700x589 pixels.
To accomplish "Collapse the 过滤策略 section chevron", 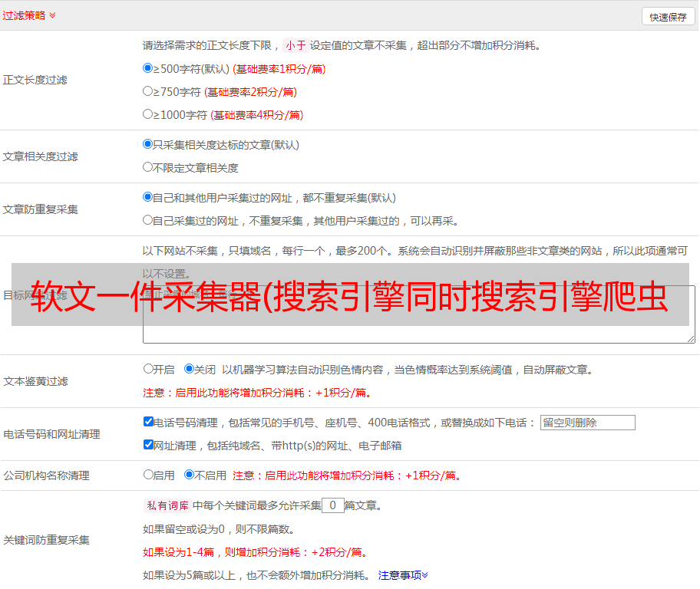I will (x=52, y=15).
